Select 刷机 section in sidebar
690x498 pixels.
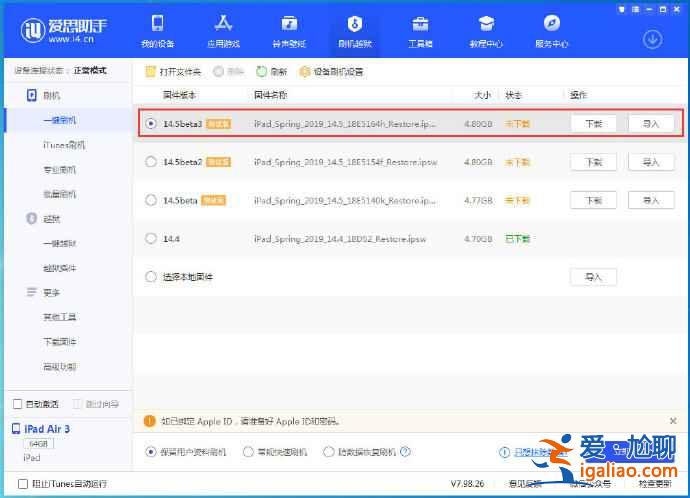[x=44, y=95]
